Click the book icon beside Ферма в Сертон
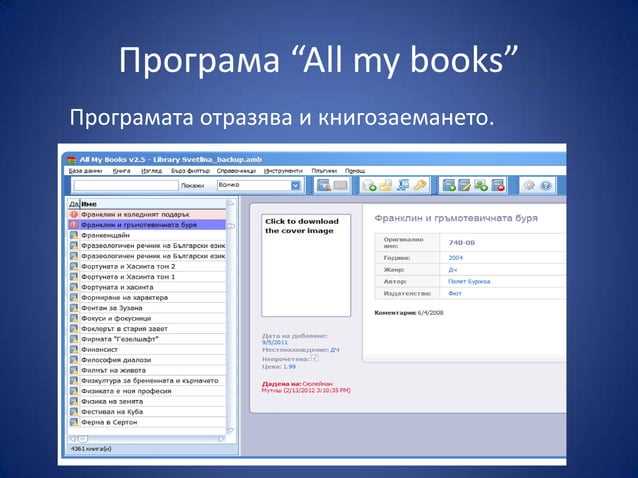This screenshot has width=638, height=478. tap(74, 422)
